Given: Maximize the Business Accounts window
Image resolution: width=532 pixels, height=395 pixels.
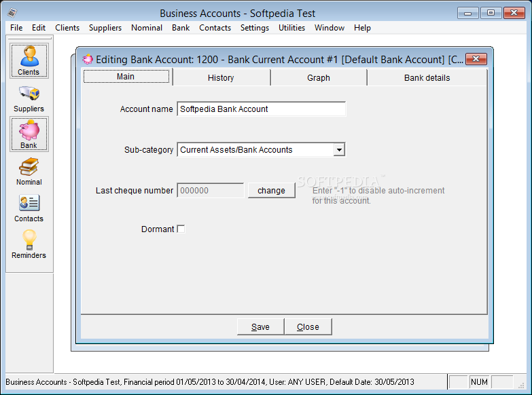Looking at the screenshot, I should pyautogui.click(x=491, y=13).
